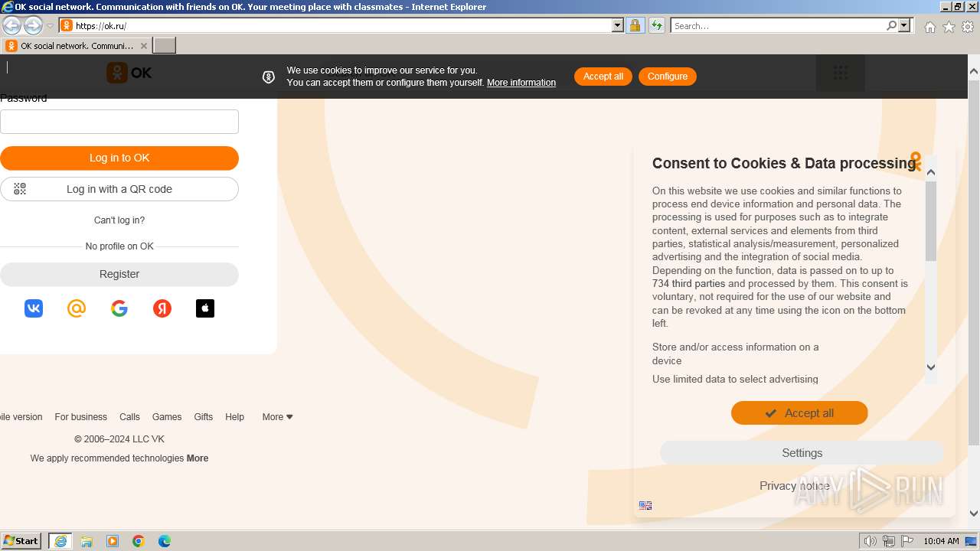Click browser Forward arrow button

coord(33,25)
